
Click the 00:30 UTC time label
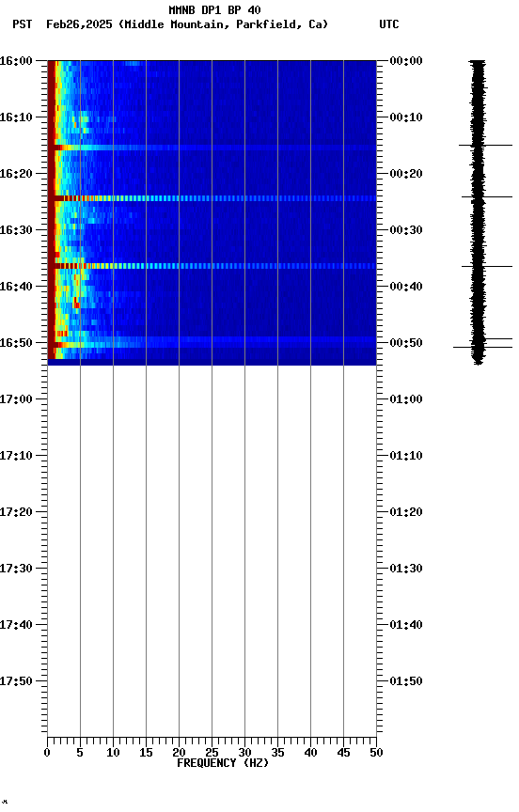click(x=406, y=230)
